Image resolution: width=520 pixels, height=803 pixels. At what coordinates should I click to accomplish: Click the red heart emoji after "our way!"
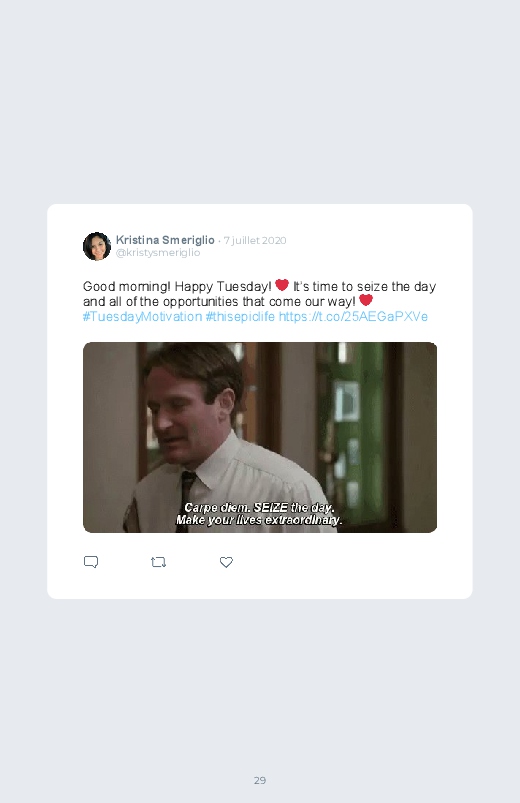click(x=366, y=300)
